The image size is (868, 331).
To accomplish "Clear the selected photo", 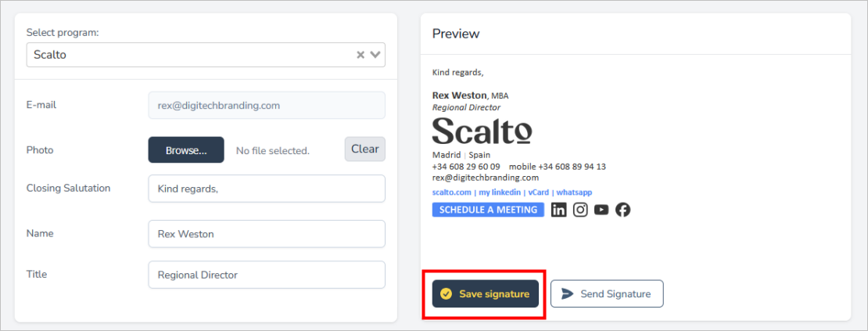I will pos(364,149).
